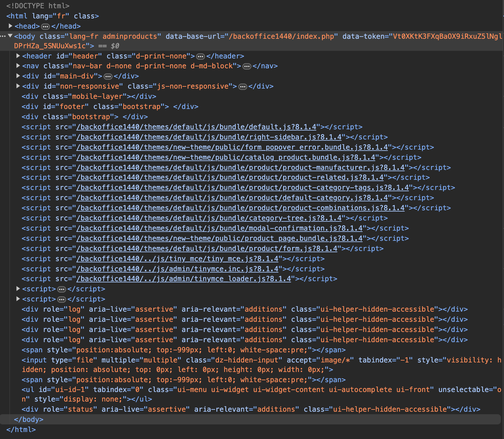The height and width of the screenshot is (439, 504).
Task: Open tinymce.inc.js script link
Action: coord(177,269)
